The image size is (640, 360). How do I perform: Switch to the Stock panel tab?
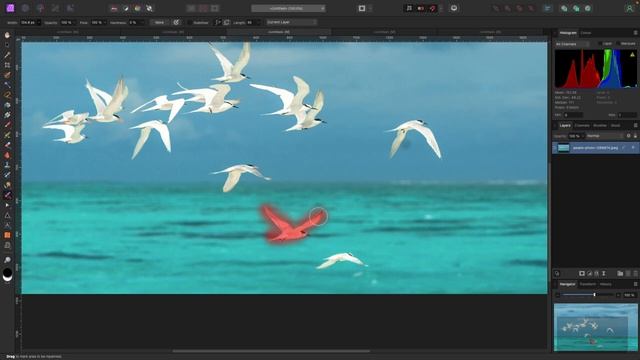(616, 125)
